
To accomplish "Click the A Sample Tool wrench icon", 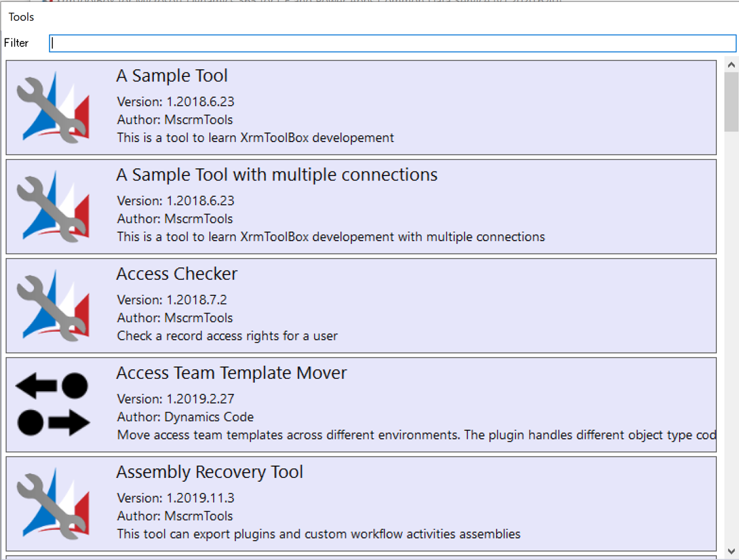I will click(x=53, y=108).
